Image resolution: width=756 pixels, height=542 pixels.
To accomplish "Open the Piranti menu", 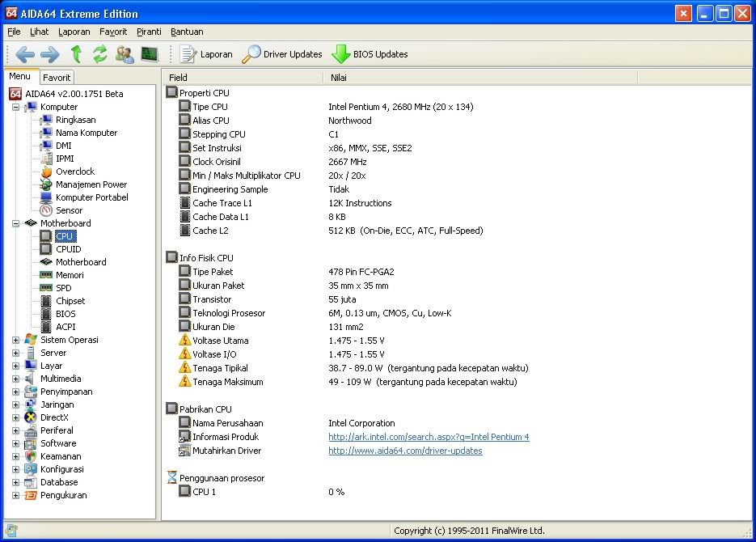I will coord(149,32).
